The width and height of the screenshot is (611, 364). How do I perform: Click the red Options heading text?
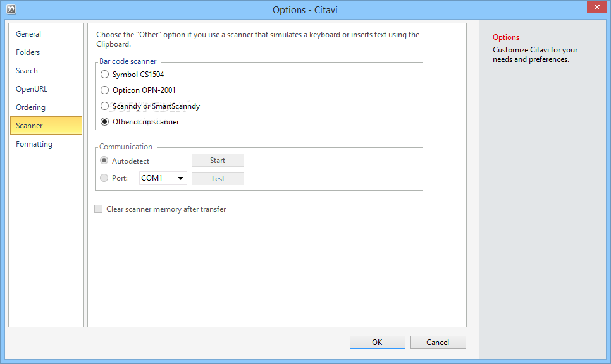[506, 37]
